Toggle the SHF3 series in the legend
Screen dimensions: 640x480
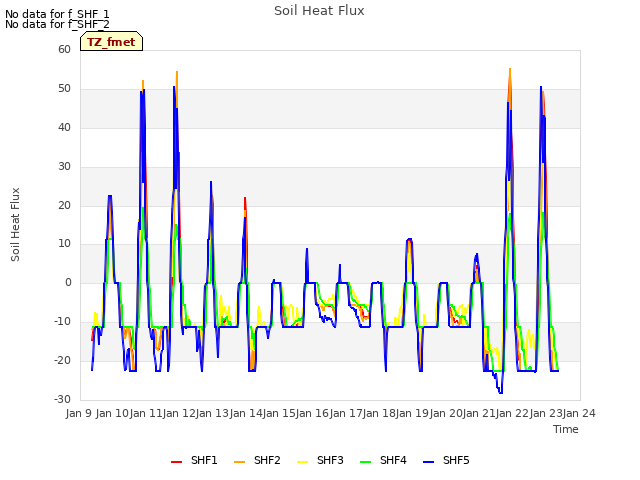(x=320, y=460)
